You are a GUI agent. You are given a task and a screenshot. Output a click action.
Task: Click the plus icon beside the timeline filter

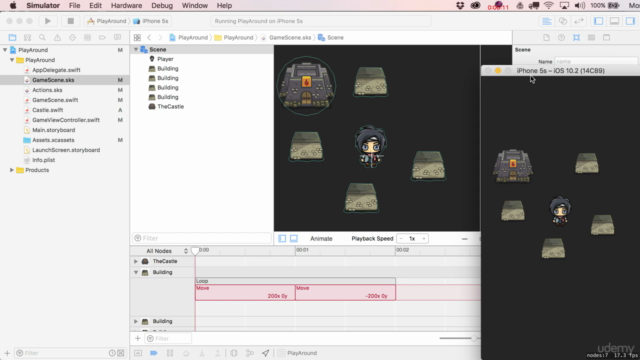coord(138,338)
